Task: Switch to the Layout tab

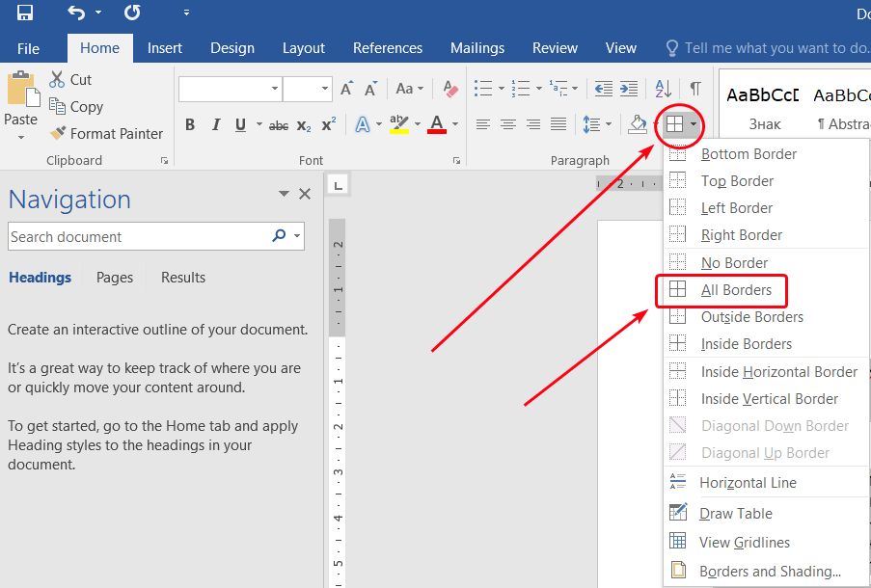Action: (x=303, y=48)
